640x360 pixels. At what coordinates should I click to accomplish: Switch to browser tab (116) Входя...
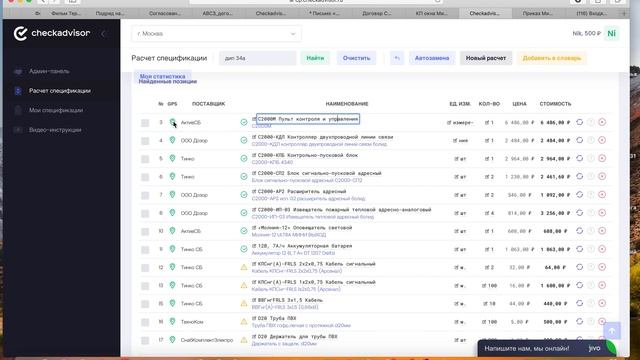coord(591,13)
